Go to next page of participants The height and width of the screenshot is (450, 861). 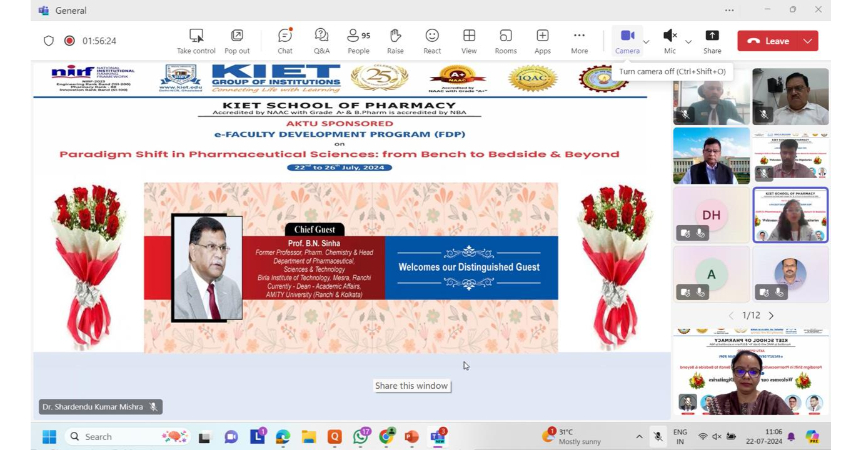click(771, 316)
